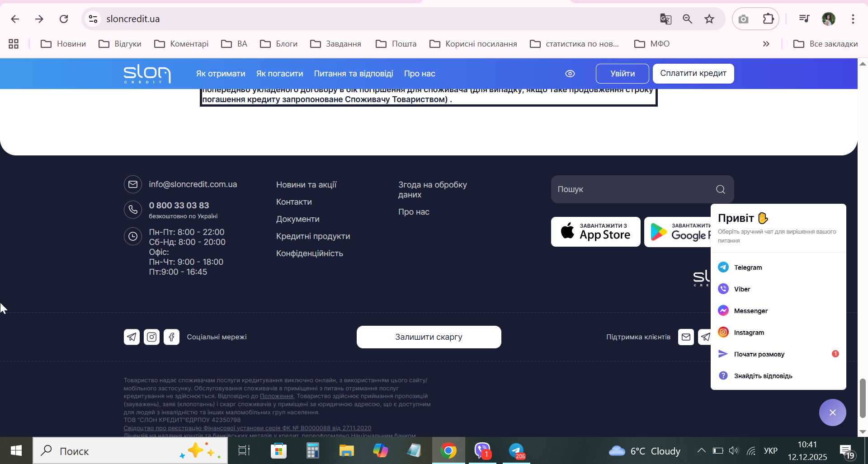
Task: Close the chat widget with round X button
Action: pyautogui.click(x=833, y=412)
